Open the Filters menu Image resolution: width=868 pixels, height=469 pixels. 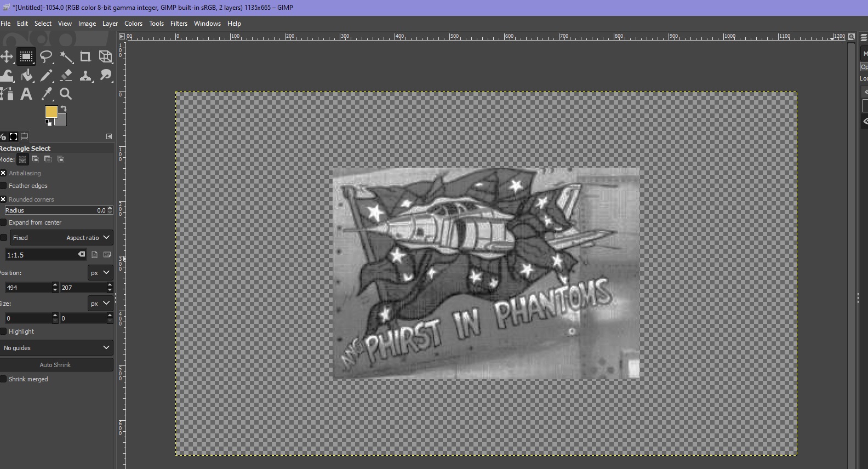[x=179, y=24]
